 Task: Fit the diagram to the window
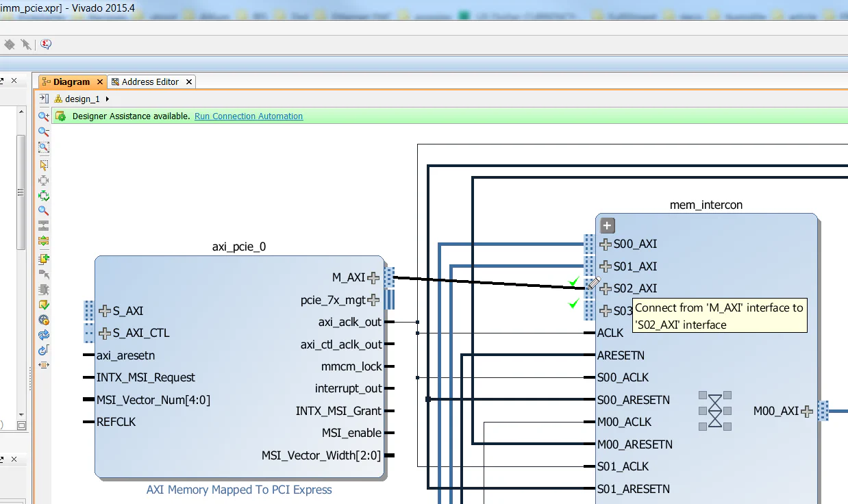43,180
